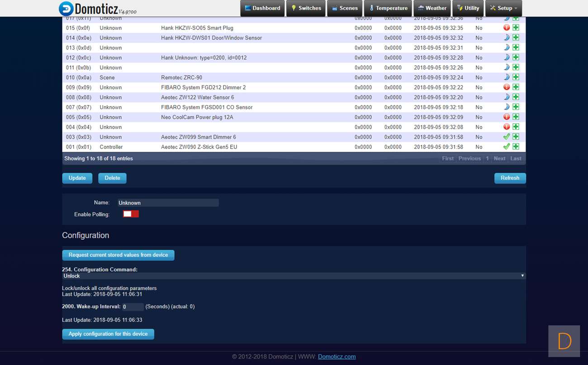Click green checkmark icon for Z-Stick Gen5 controller
The height and width of the screenshot is (365, 588).
pyautogui.click(x=507, y=147)
